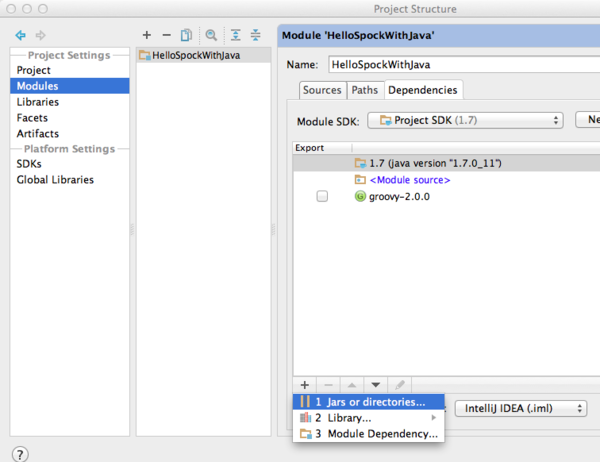Viewport: 600px width, 462px height.
Task: Select Artifacts in Project Settings
Action: [70, 133]
